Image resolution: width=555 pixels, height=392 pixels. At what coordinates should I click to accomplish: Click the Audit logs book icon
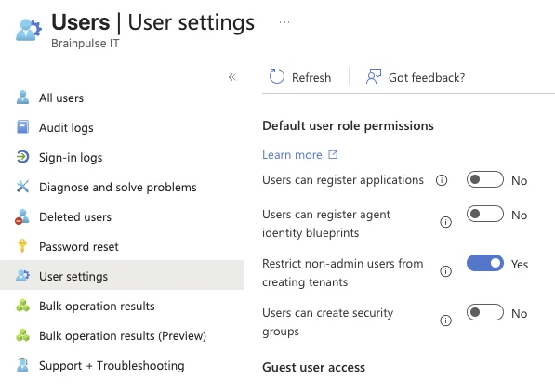click(x=22, y=127)
